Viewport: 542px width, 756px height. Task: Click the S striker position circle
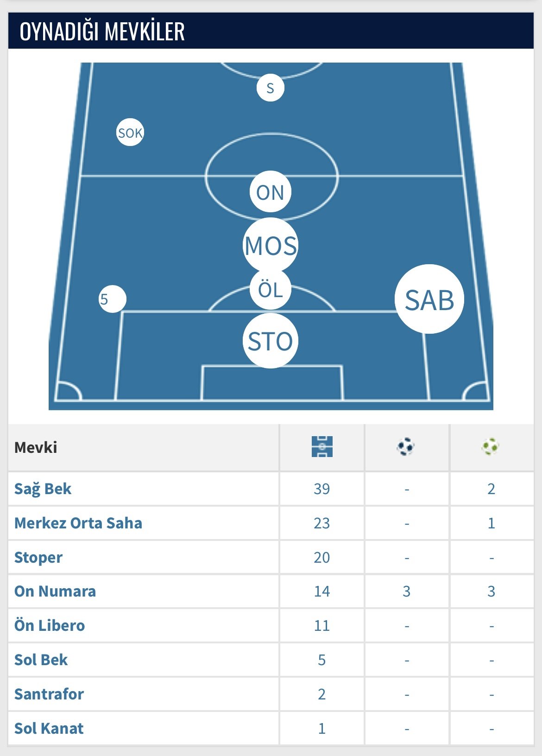[x=271, y=88]
